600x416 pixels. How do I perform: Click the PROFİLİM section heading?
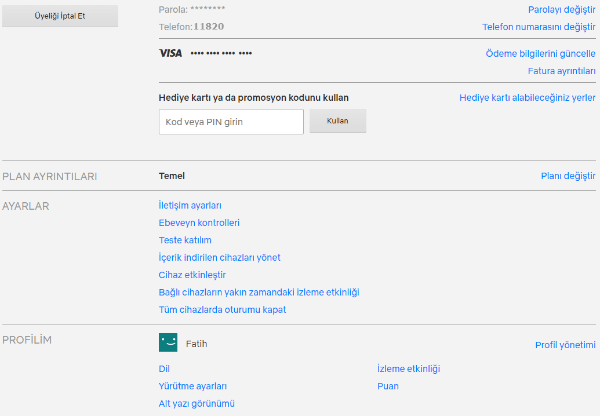(27, 340)
